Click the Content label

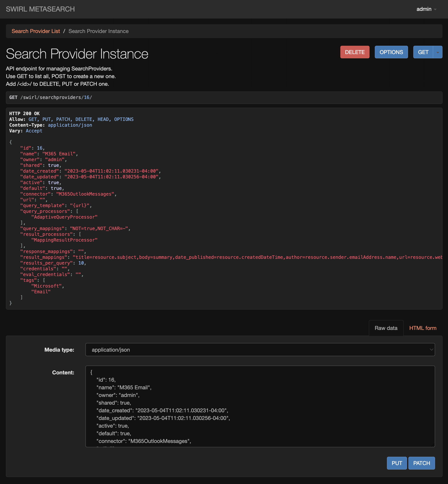point(63,373)
